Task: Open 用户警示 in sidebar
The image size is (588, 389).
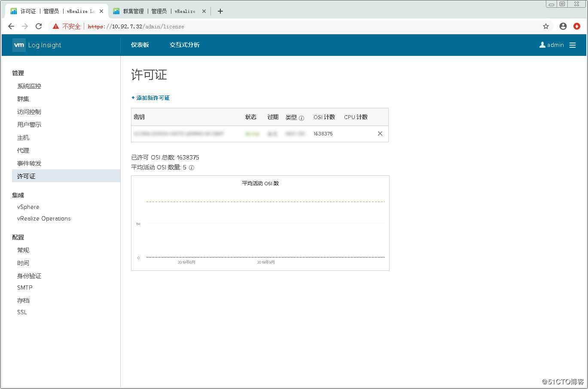Action: coord(29,125)
